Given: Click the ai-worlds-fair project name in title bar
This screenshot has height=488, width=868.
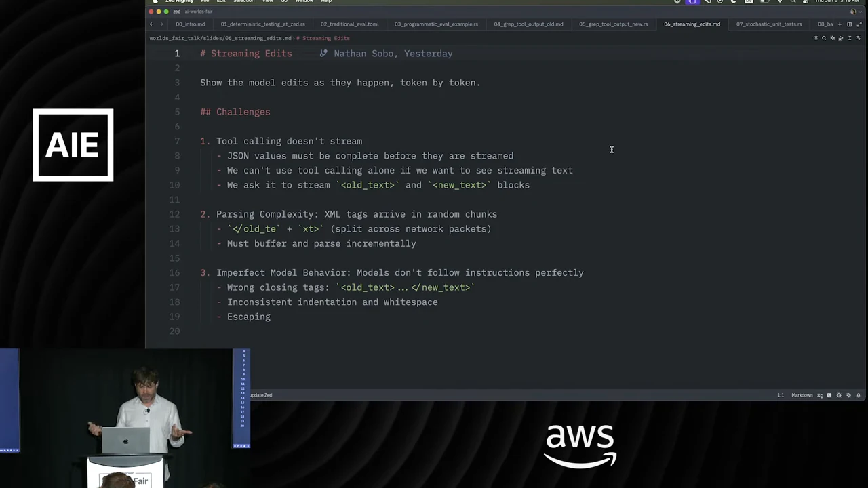Looking at the screenshot, I should point(198,12).
